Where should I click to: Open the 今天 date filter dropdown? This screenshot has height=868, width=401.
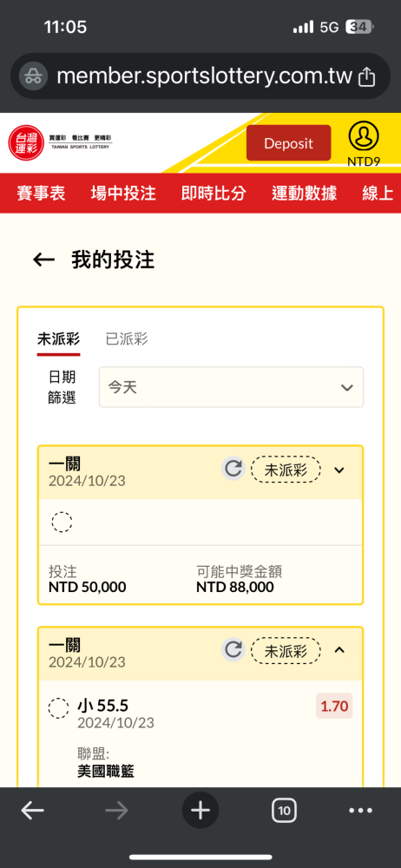(231, 387)
